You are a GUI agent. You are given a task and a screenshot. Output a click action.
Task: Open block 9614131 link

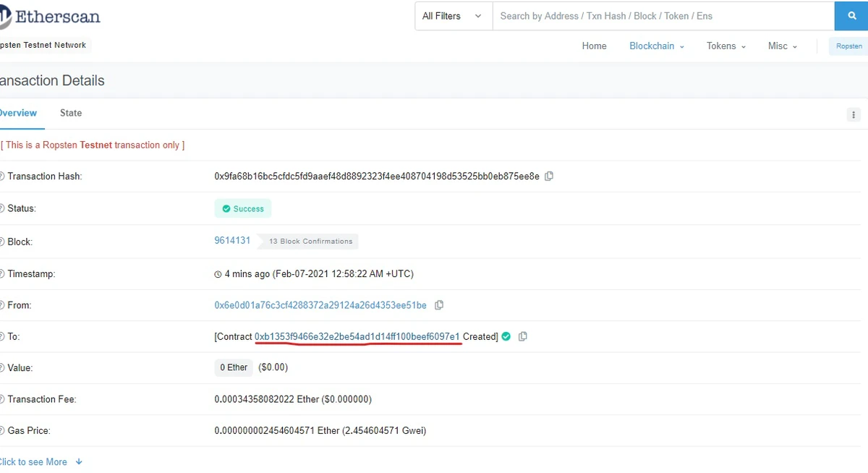pos(232,241)
